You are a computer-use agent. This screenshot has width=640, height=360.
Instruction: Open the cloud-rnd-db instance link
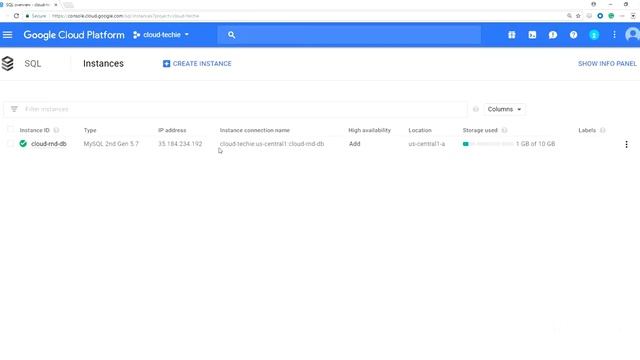(49, 144)
